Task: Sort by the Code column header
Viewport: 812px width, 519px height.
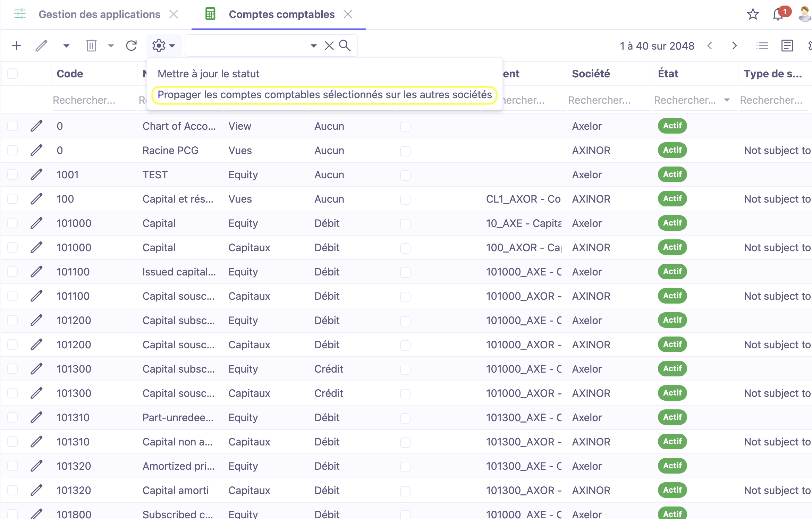Action: [x=70, y=74]
